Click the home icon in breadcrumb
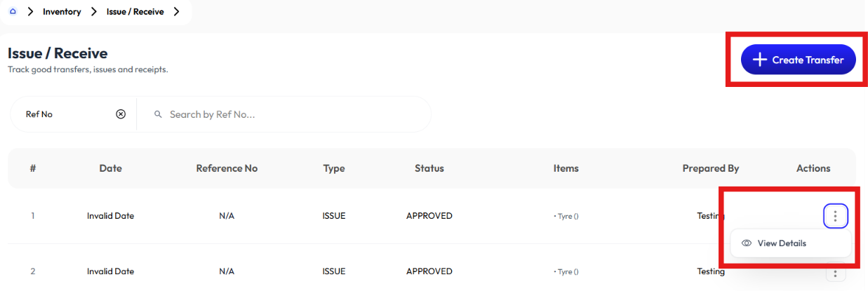 (x=13, y=11)
